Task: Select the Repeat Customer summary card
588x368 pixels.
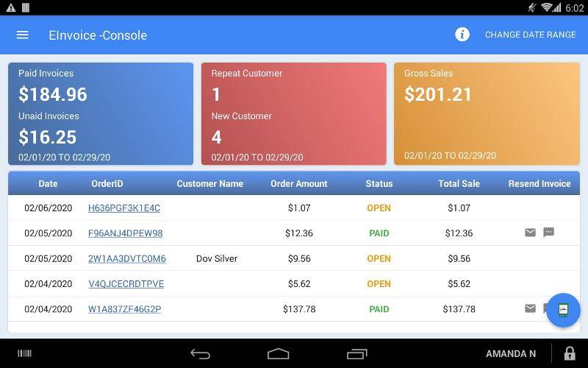Action: point(293,114)
